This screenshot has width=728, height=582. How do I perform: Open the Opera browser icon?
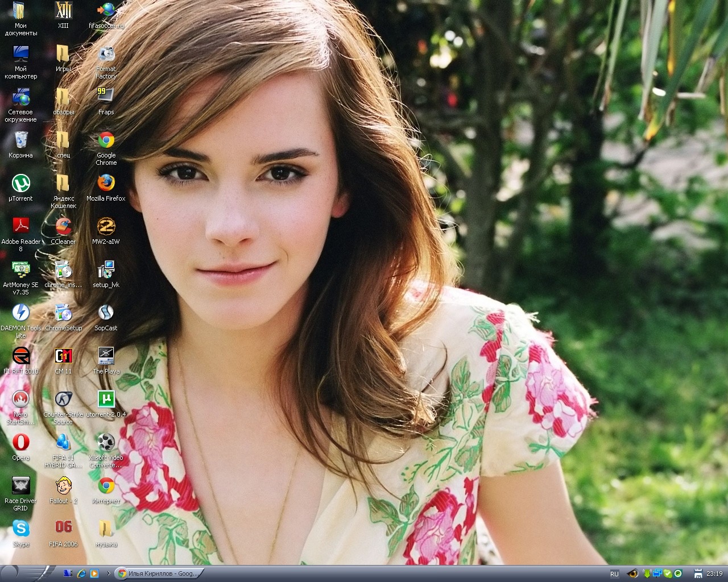tap(20, 442)
